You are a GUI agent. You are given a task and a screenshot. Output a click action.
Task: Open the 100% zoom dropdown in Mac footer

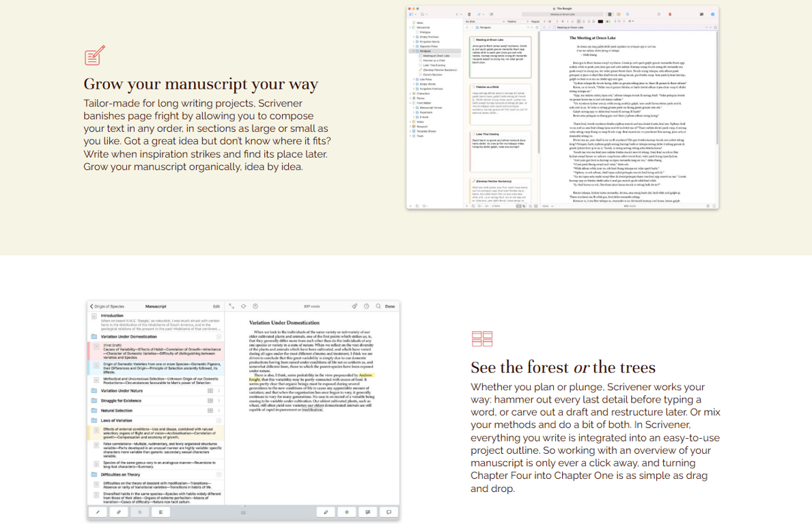click(x=548, y=206)
